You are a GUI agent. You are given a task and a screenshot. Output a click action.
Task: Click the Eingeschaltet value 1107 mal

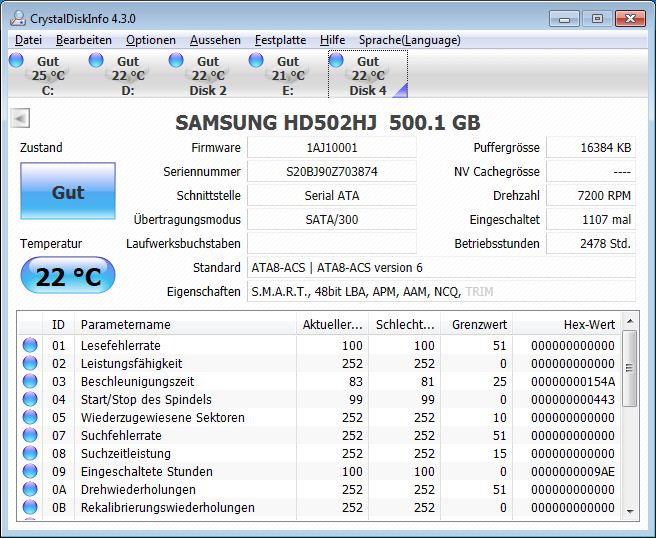coord(591,220)
